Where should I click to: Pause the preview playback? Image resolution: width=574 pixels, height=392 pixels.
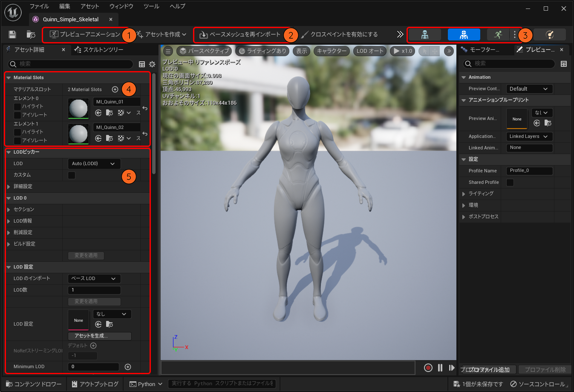(440, 368)
